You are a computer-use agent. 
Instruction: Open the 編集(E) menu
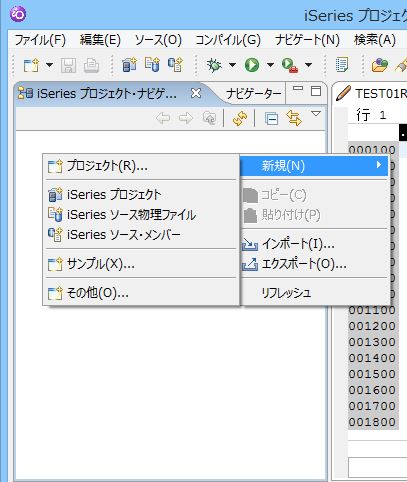[x=100, y=40]
